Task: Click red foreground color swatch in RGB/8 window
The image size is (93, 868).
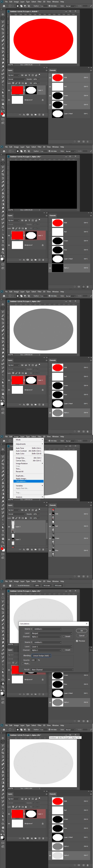Action: tap(2, 114)
